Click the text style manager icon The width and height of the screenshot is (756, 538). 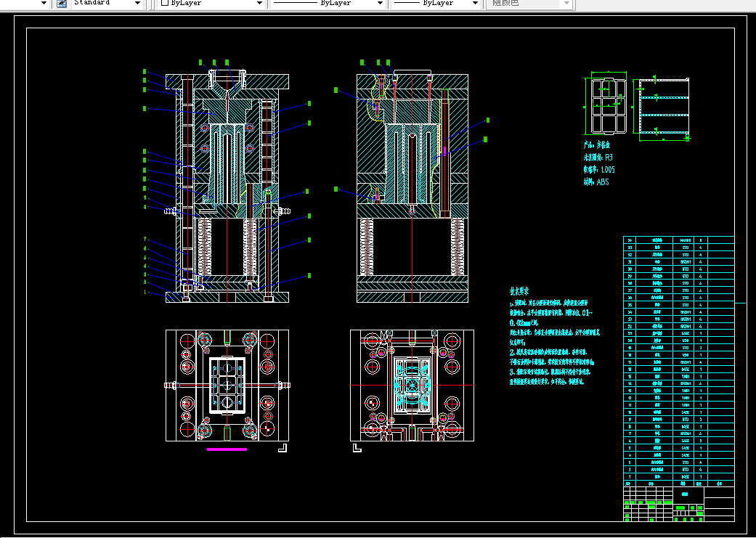point(61,4)
